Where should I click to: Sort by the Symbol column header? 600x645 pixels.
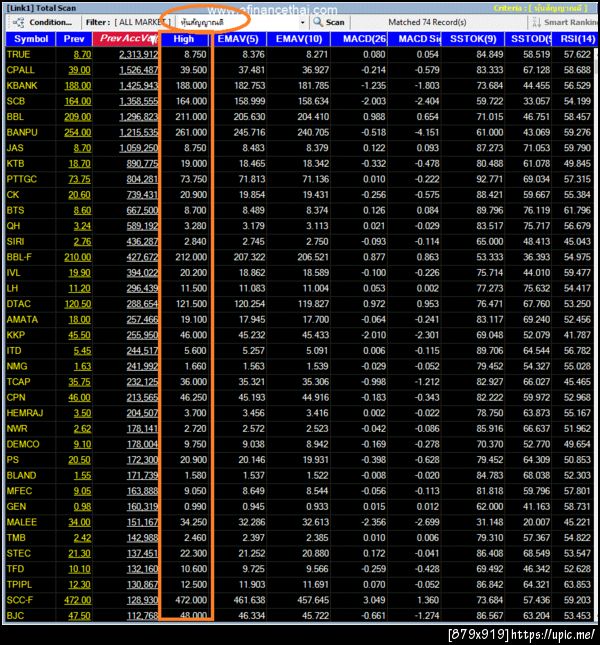(x=31, y=39)
